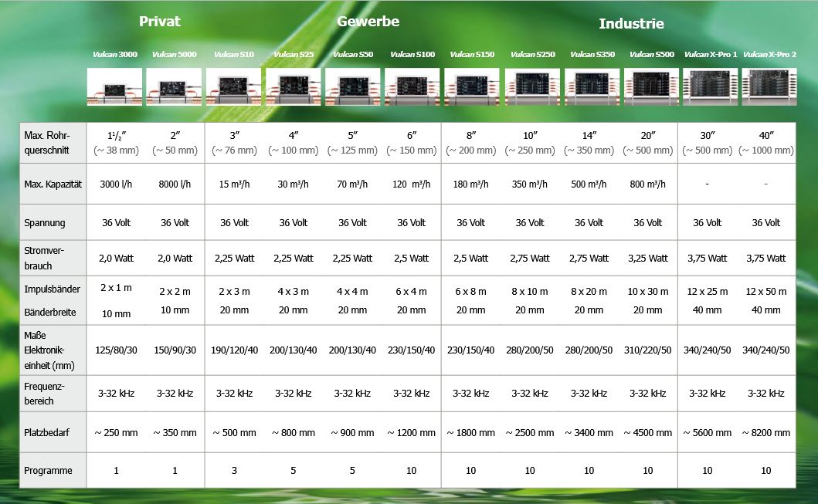Click the 12 x 50 m impulse band cell
This screenshot has width=818, height=504.
point(765,291)
